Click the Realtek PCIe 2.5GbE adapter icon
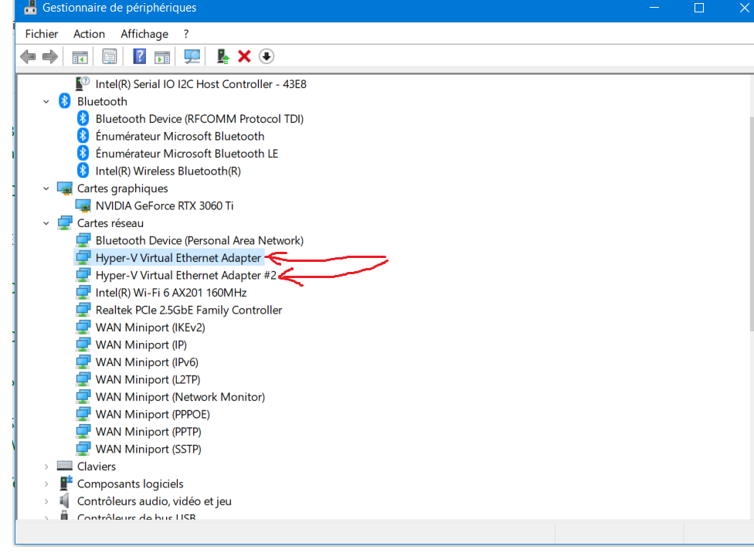The image size is (754, 560). (x=83, y=310)
